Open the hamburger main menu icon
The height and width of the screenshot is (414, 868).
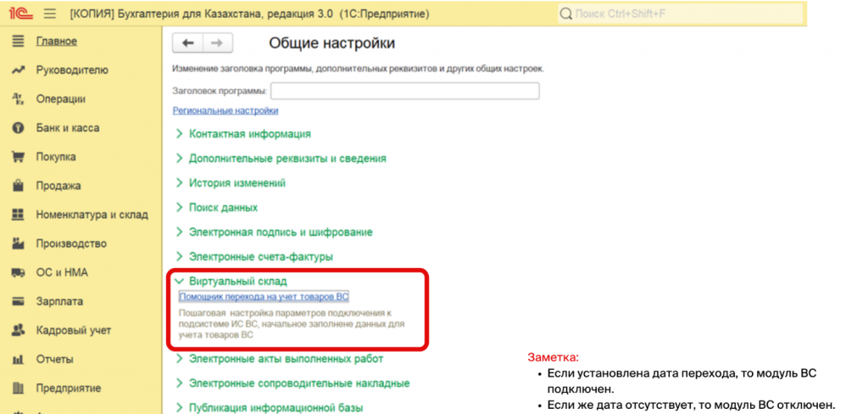tap(50, 14)
